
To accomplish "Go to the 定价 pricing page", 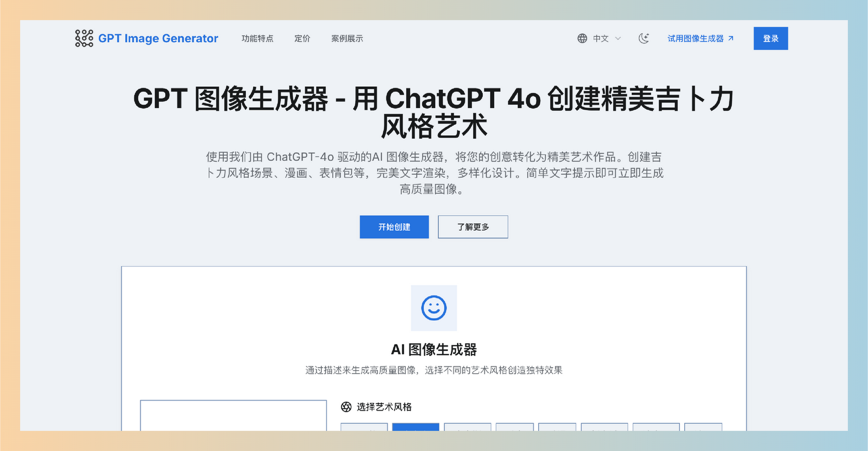I will click(303, 39).
